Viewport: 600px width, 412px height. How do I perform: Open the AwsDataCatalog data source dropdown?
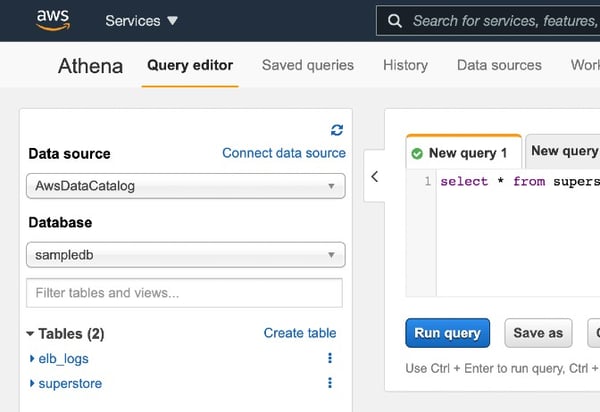[186, 186]
